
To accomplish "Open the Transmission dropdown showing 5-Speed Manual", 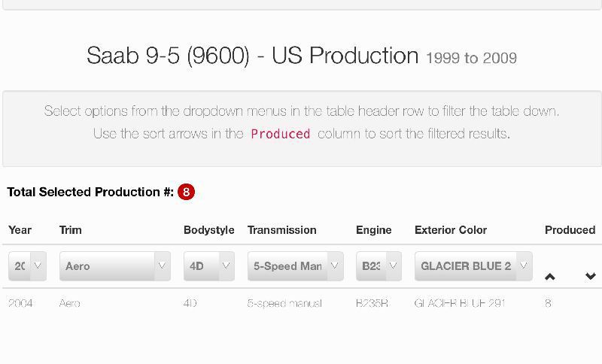I will [x=295, y=266].
